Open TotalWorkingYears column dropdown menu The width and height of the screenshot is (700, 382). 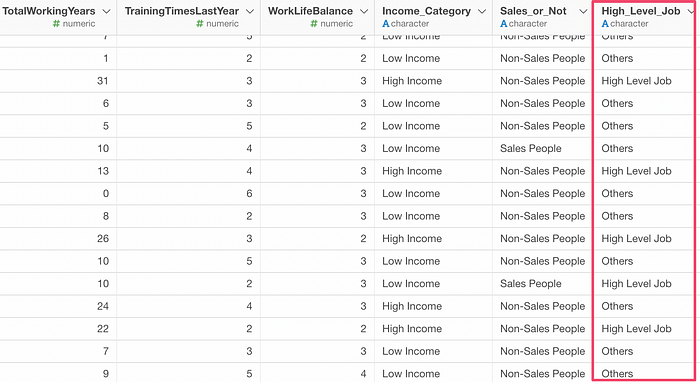106,11
